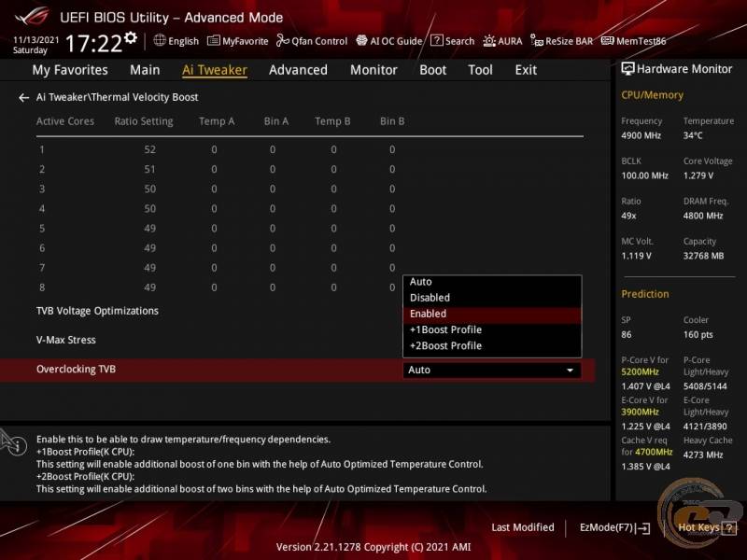
Task: Click Temp B column header
Action: coord(332,121)
